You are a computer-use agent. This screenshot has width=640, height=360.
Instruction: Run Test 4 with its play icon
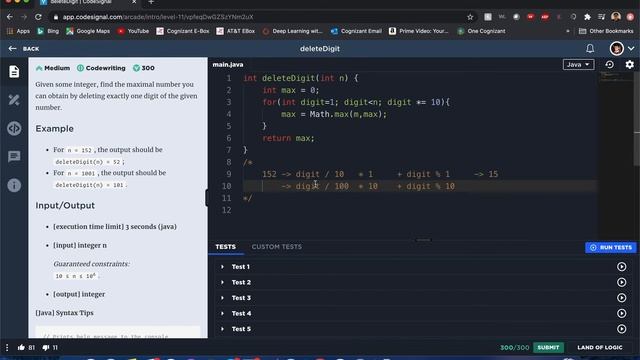pos(621,313)
